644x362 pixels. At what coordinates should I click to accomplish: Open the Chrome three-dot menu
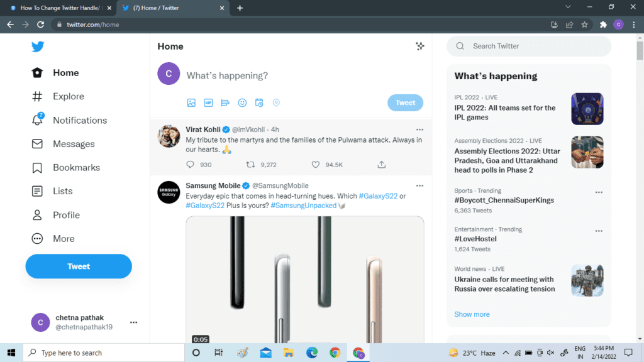634,25
